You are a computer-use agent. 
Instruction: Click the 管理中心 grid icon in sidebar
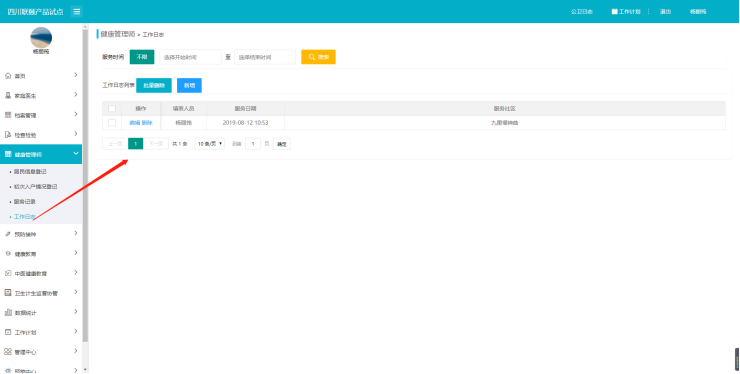coord(8,352)
